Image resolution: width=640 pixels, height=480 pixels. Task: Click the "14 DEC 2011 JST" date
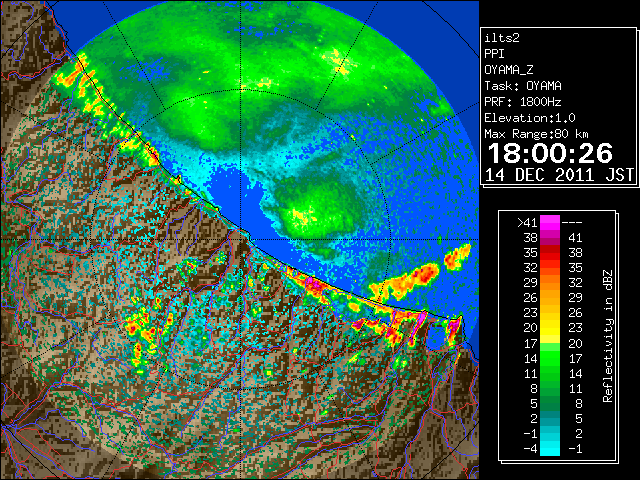559,175
